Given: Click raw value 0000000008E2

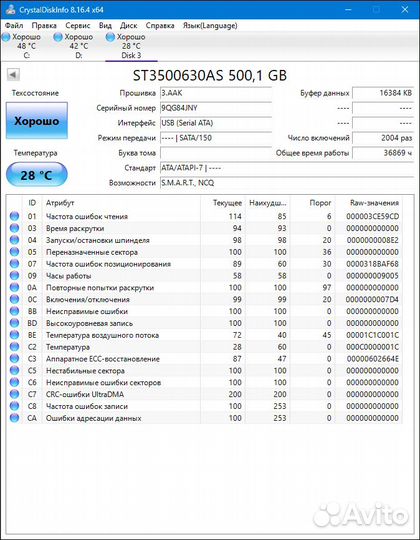Looking at the screenshot, I should pyautogui.click(x=372, y=240).
